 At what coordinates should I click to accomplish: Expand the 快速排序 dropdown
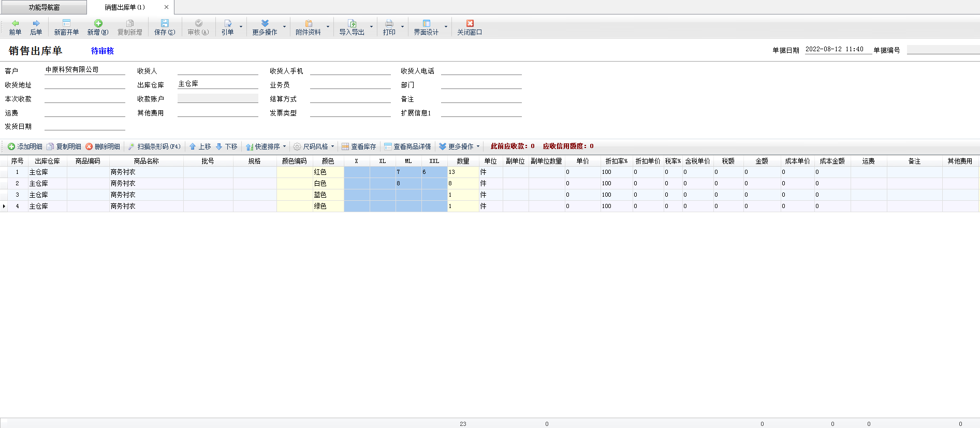(x=284, y=146)
